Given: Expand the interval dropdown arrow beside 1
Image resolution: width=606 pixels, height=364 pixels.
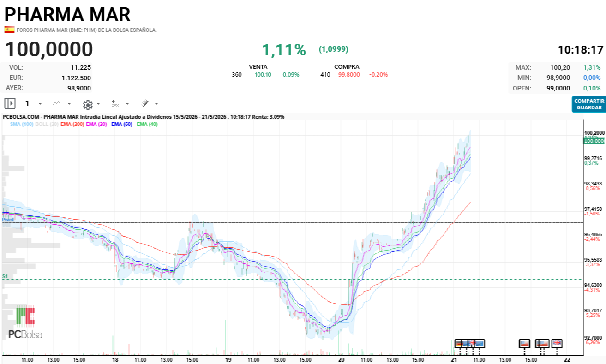Looking at the screenshot, I should point(40,104).
